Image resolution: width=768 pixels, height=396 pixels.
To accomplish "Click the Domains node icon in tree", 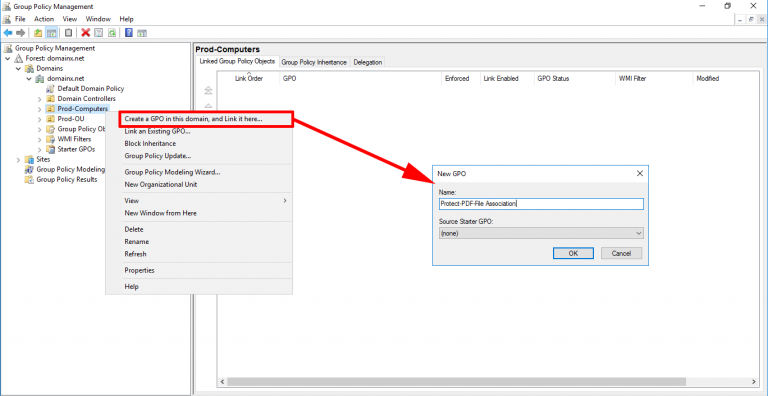I will [29, 68].
